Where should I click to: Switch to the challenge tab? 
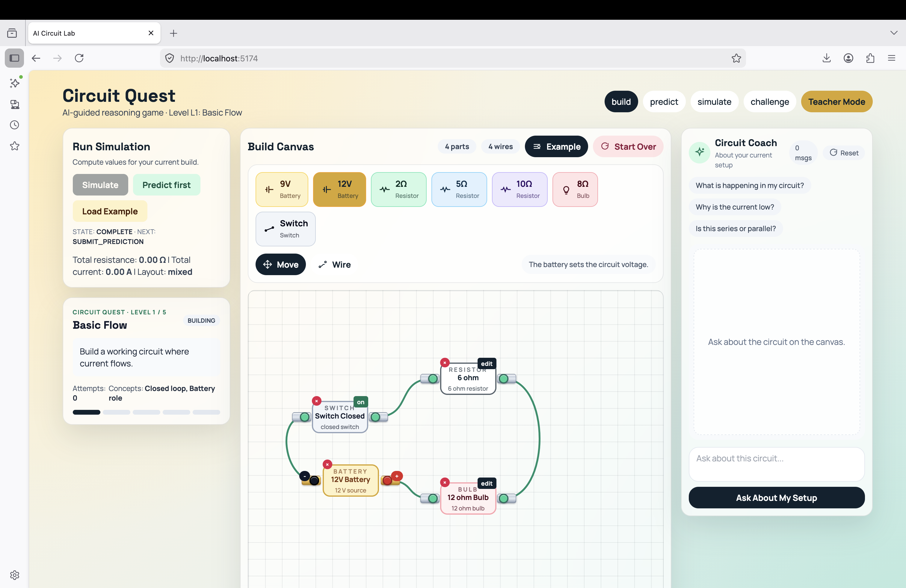[x=769, y=101]
